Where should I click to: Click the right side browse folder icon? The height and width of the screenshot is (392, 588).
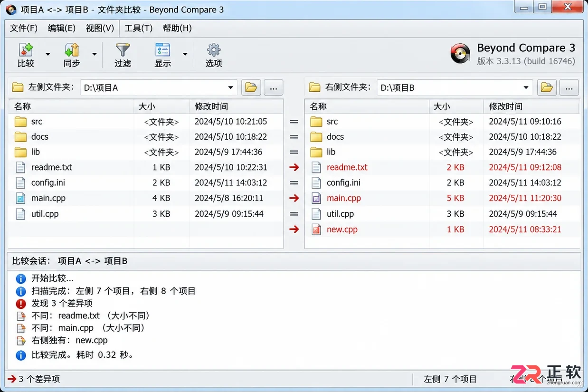point(547,87)
